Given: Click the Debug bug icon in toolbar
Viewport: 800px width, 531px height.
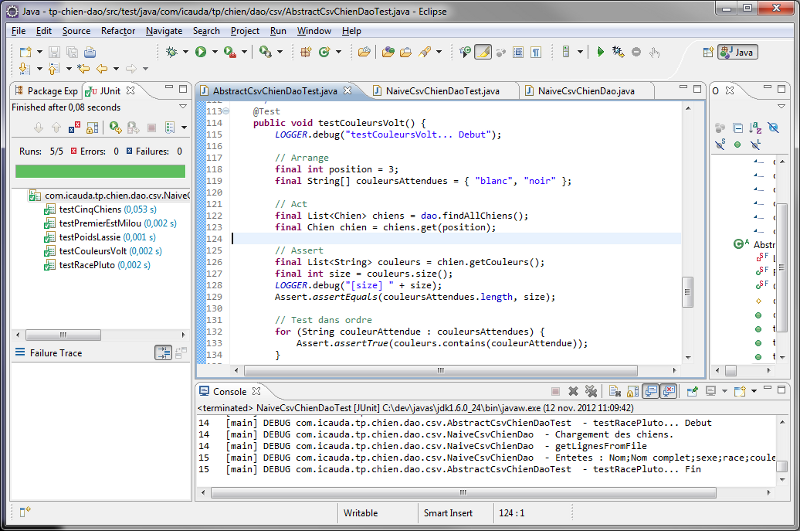Looking at the screenshot, I should [x=171, y=51].
